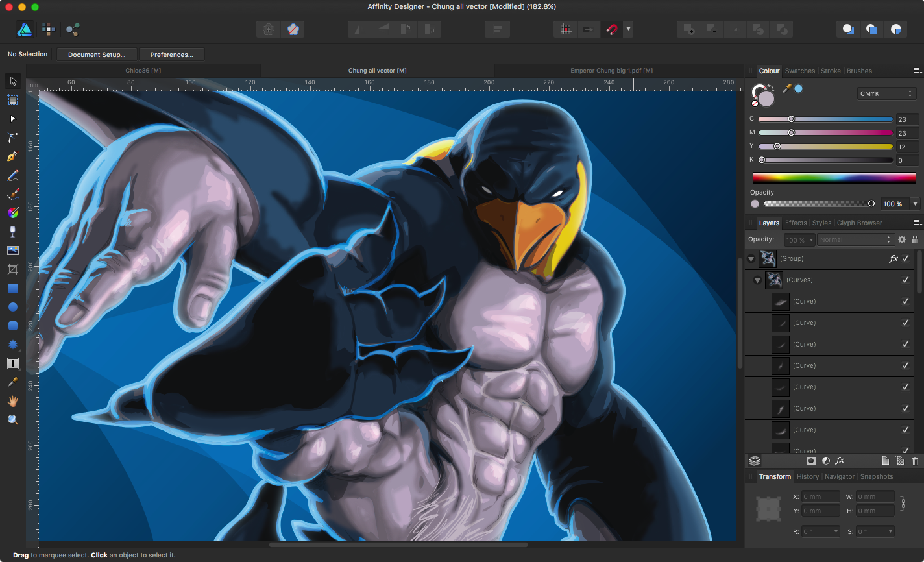Toggle the layer lock icon
This screenshot has width=924, height=562.
pos(914,239)
